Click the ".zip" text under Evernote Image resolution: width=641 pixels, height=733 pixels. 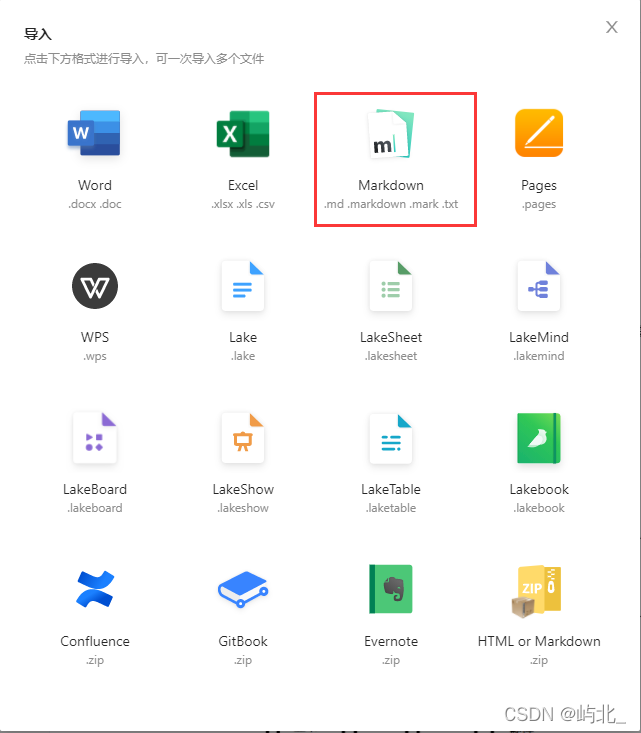click(x=391, y=660)
